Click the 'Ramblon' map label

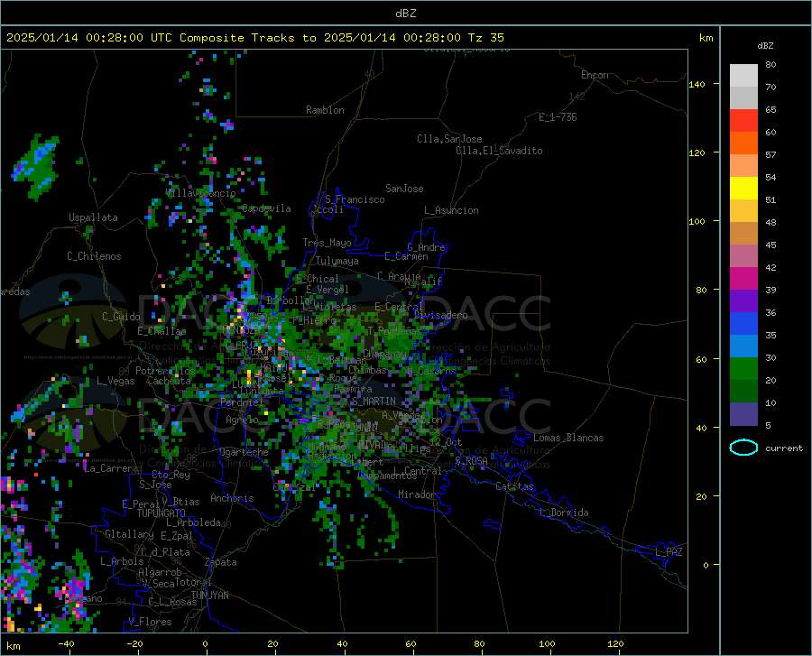[x=325, y=110]
